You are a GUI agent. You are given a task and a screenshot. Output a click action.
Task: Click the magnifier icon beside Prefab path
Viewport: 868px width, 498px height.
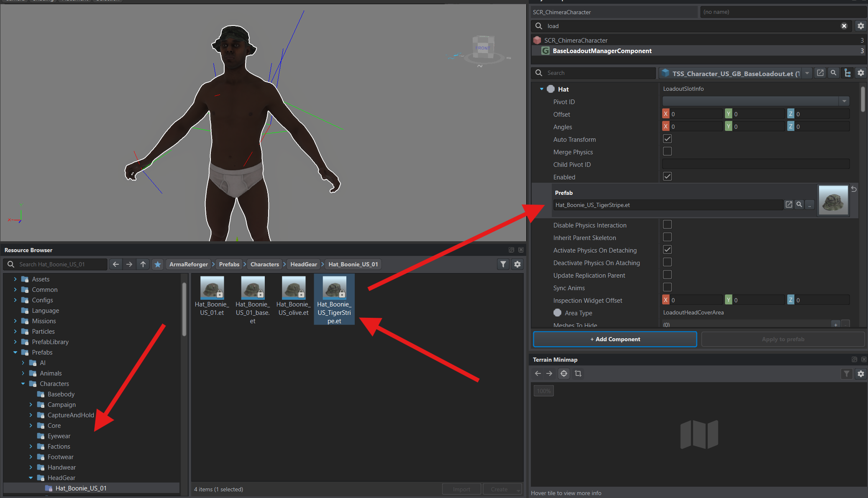pyautogui.click(x=799, y=204)
